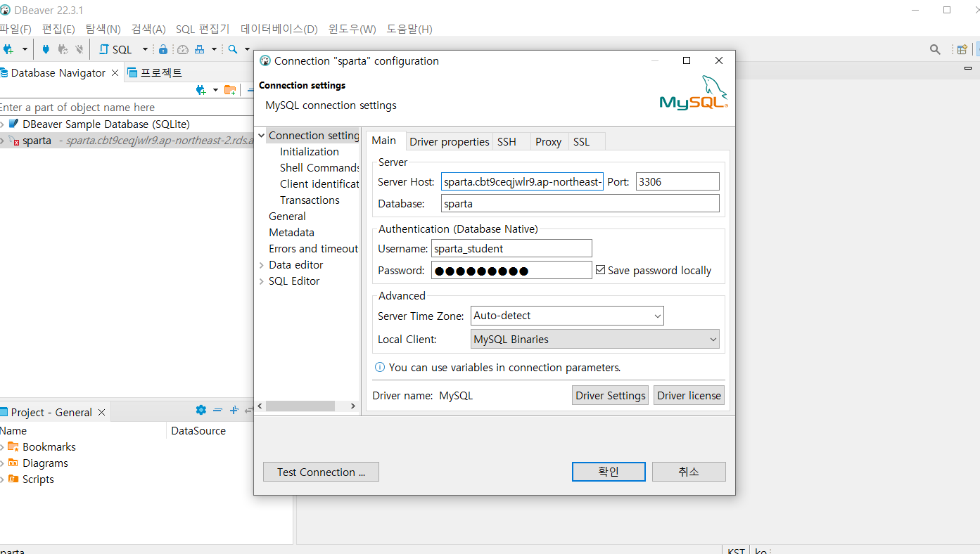Expand the Diagrams folder
Image resolution: width=980 pixels, height=554 pixels.
[x=3, y=463]
